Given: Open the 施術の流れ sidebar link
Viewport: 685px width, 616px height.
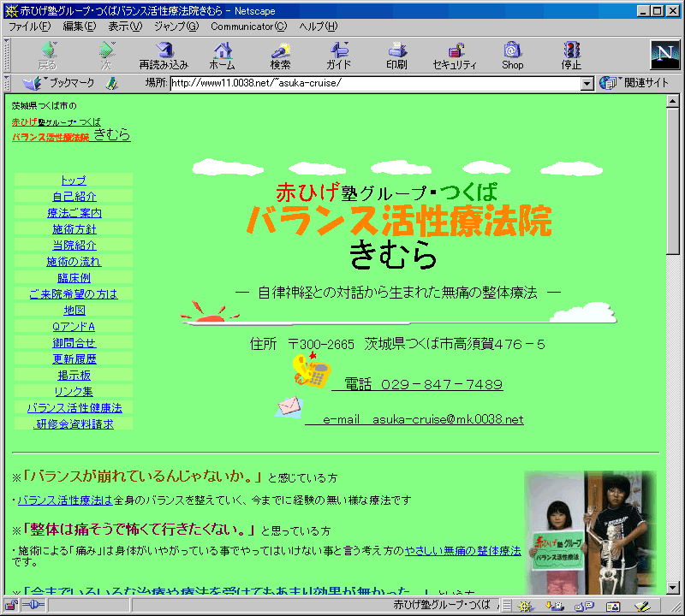Looking at the screenshot, I should (x=74, y=262).
